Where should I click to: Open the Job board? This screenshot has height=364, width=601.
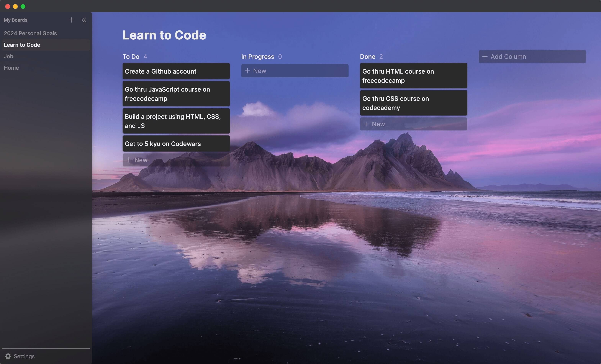coord(9,56)
